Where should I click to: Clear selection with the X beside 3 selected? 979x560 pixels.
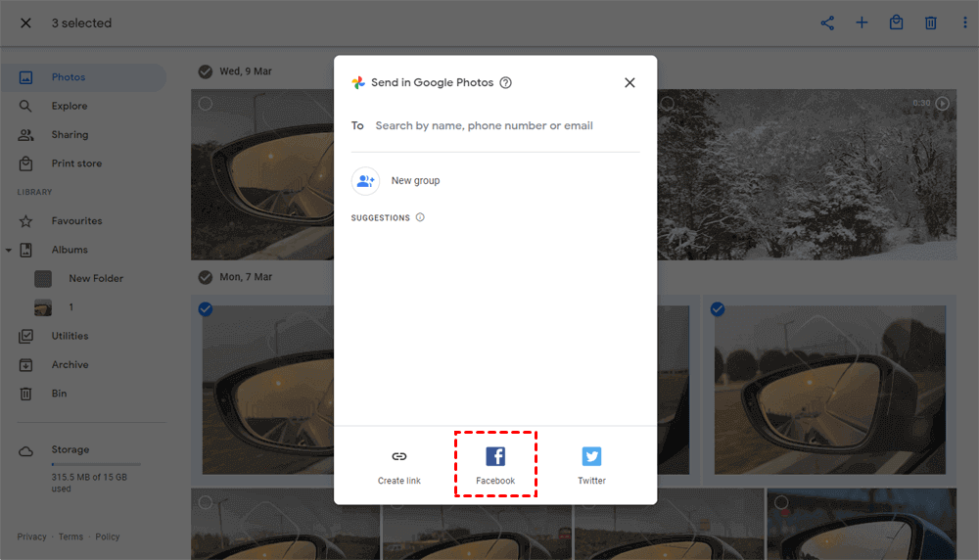(25, 23)
